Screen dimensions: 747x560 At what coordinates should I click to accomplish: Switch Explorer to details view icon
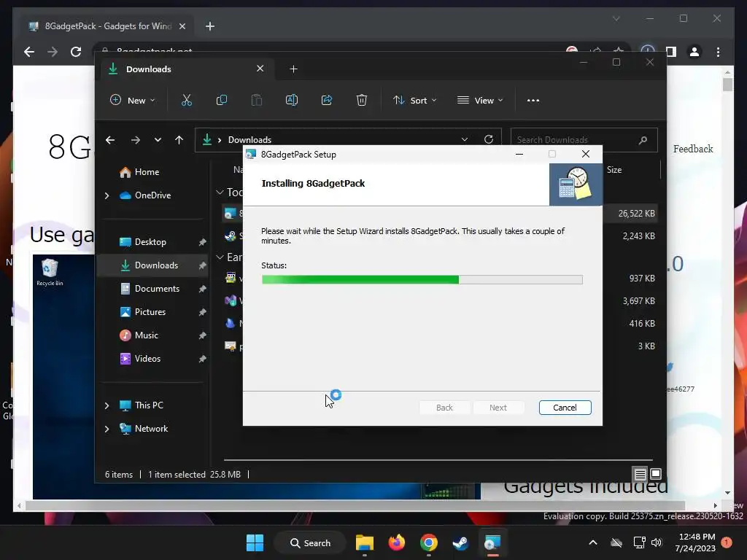640,474
